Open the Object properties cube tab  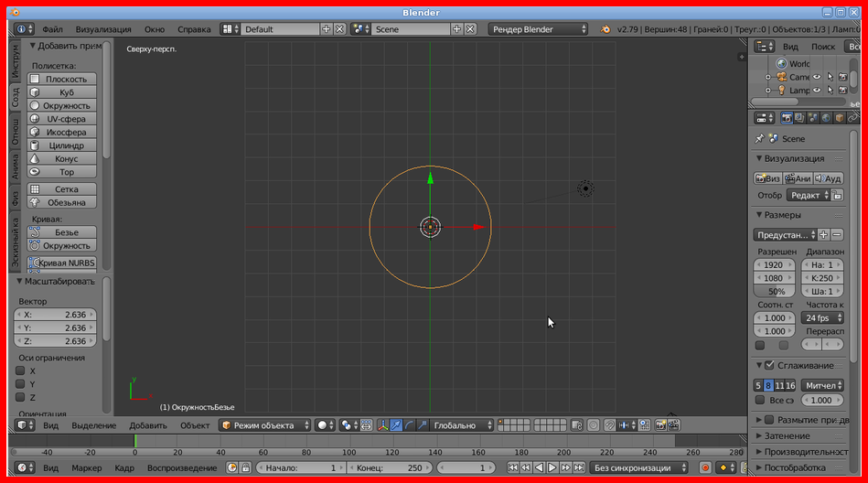click(840, 118)
